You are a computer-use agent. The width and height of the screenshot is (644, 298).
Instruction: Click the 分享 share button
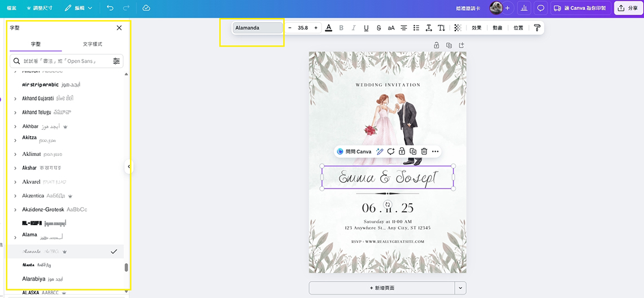click(628, 8)
